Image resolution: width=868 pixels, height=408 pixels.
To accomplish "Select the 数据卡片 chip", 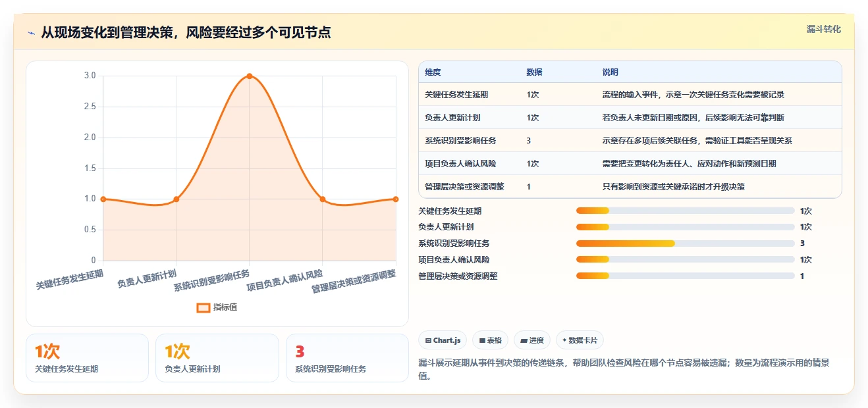I will (580, 340).
